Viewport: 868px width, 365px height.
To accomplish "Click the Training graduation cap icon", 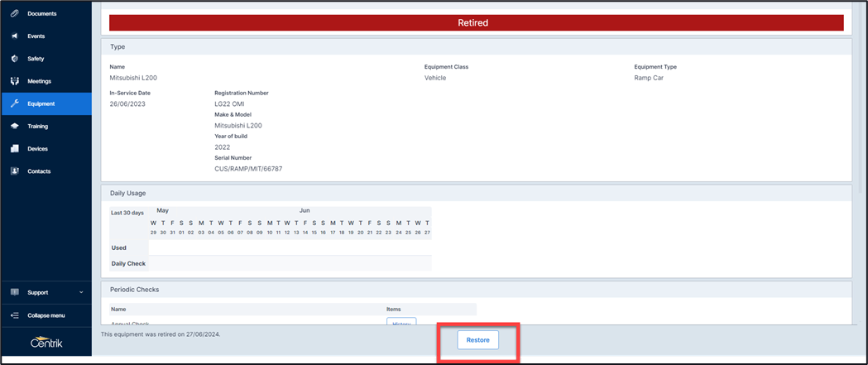I will tap(15, 127).
